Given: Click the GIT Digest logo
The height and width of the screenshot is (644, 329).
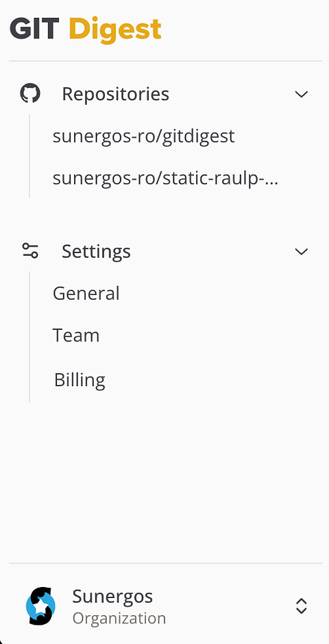Looking at the screenshot, I should (x=85, y=29).
